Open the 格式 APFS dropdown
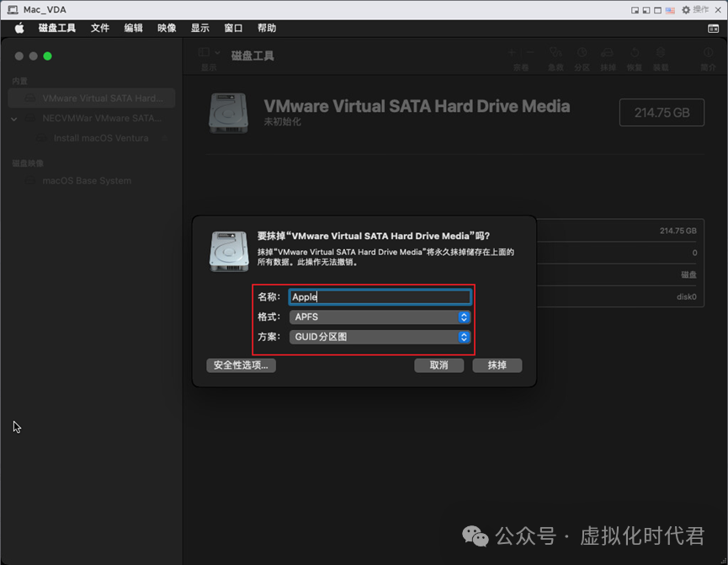The width and height of the screenshot is (728, 565). [x=380, y=317]
